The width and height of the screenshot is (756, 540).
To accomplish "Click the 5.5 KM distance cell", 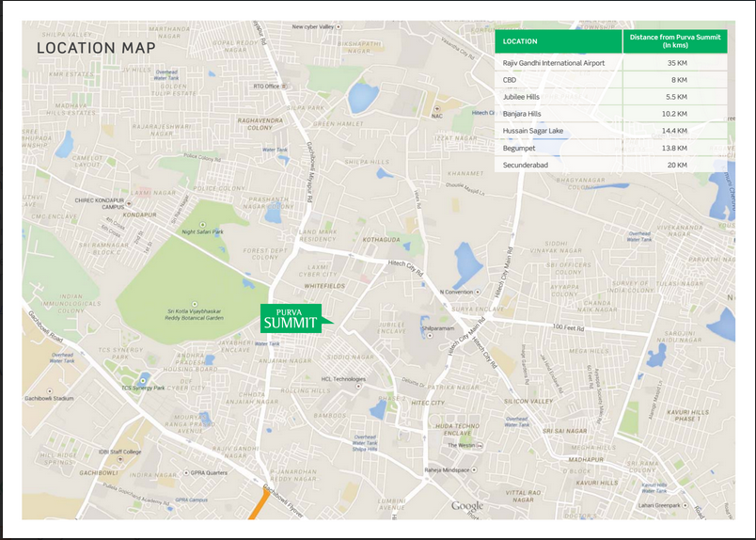I will (676, 97).
